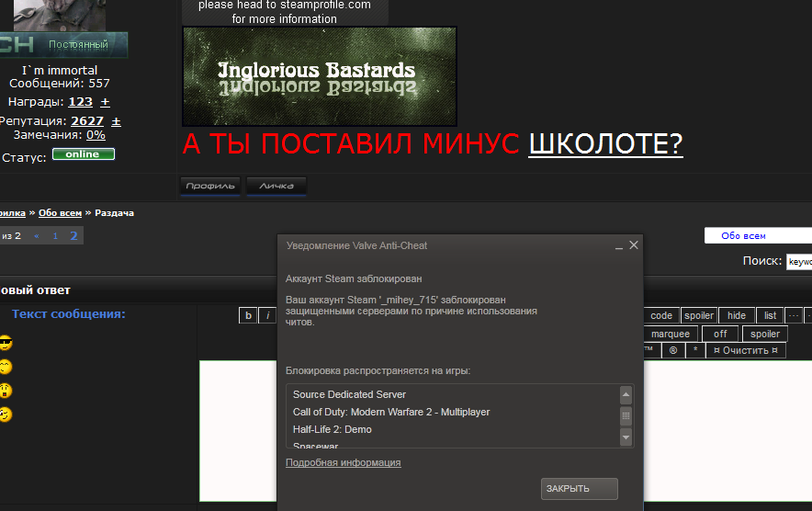Click the off tag button
This screenshot has height=511, width=812.
coord(720,334)
